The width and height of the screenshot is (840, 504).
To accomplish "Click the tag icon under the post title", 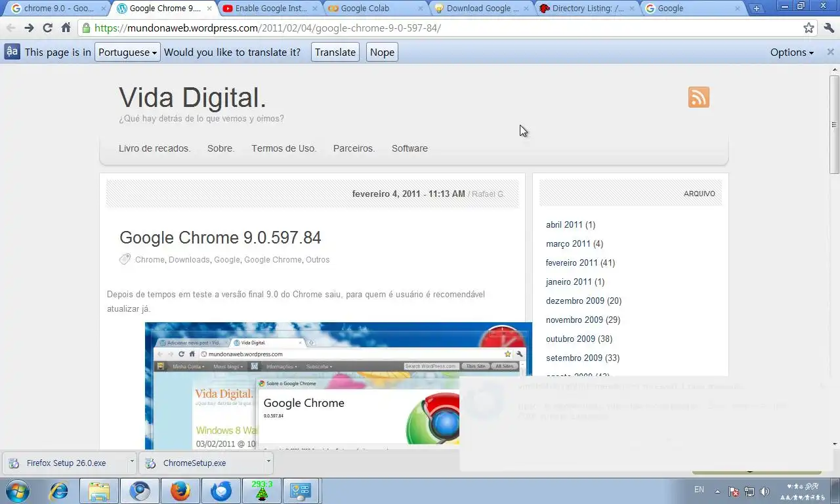I will [x=125, y=259].
